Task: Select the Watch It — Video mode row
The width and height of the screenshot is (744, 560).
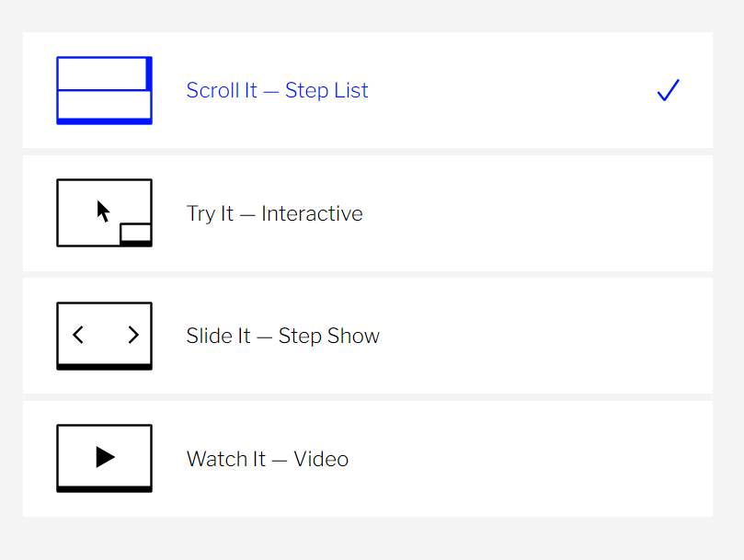Action: click(x=368, y=458)
